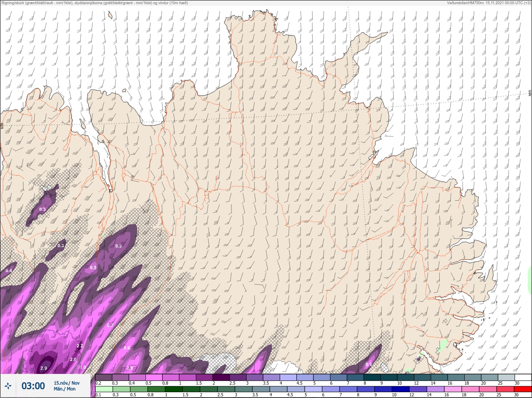Click the 03:00 forecast time display
This screenshot has width=532, height=398.
(x=33, y=386)
